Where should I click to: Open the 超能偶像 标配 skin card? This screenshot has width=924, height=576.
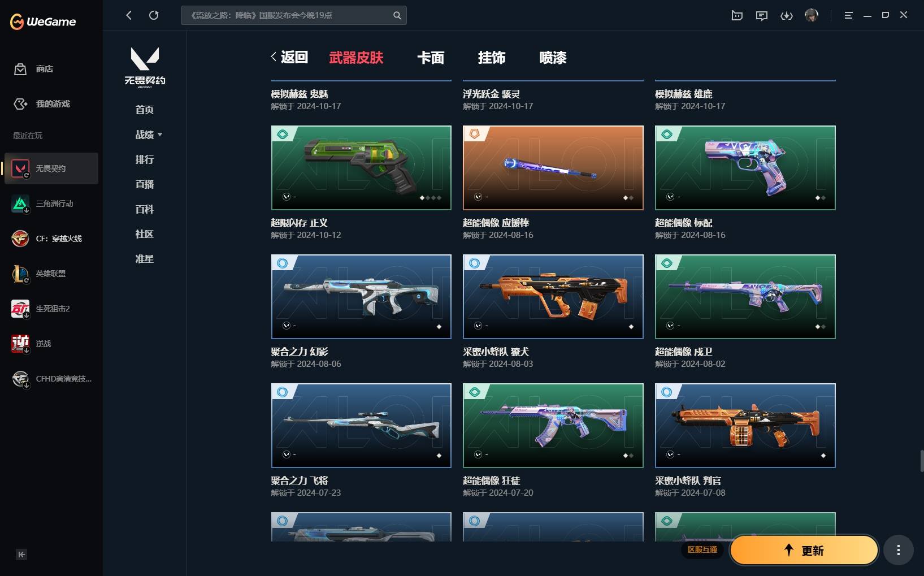tap(745, 168)
